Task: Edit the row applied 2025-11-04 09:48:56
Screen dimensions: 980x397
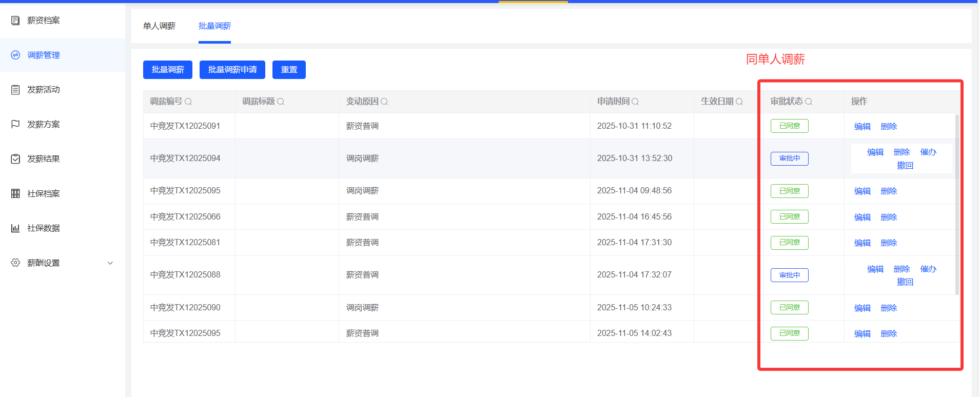Action: [x=863, y=191]
